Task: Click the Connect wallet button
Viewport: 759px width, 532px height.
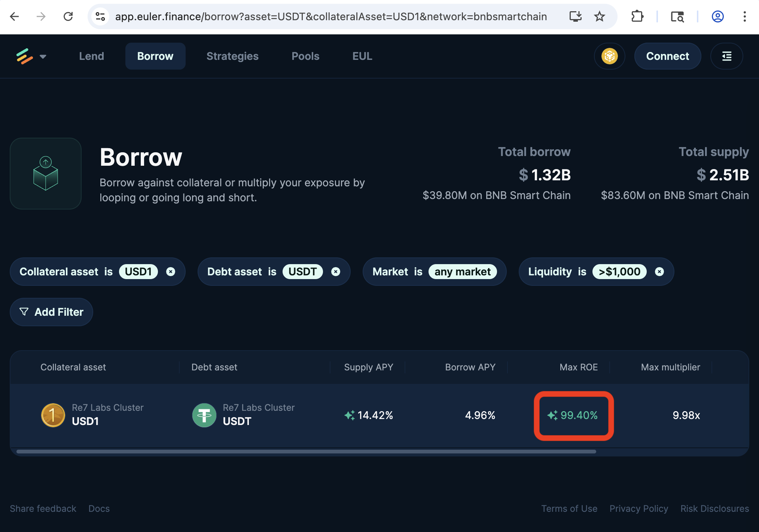Action: click(668, 56)
